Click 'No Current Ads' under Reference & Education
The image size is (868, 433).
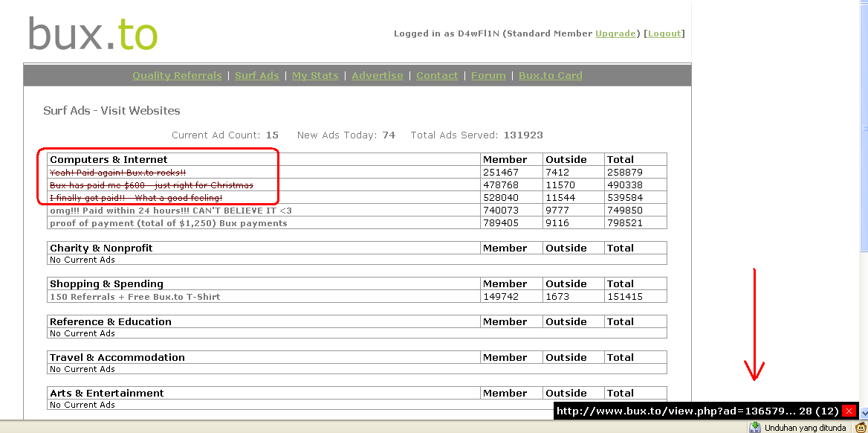pos(82,333)
